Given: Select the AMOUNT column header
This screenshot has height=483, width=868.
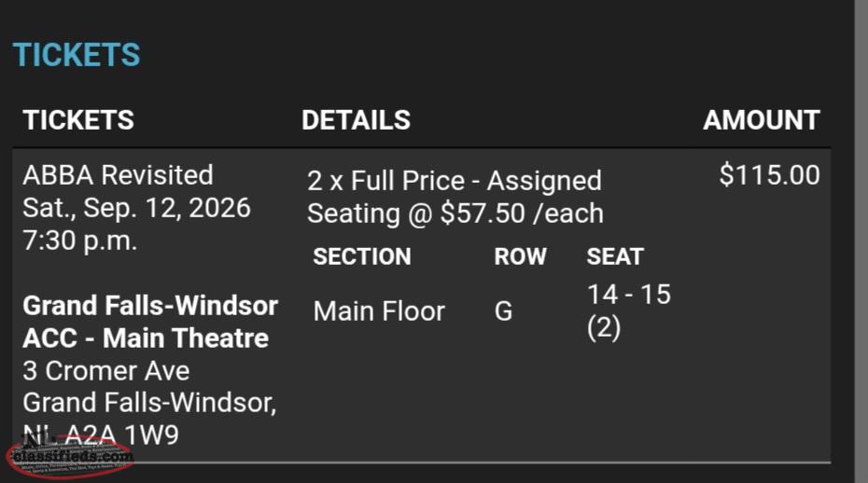Looking at the screenshot, I should click(762, 120).
